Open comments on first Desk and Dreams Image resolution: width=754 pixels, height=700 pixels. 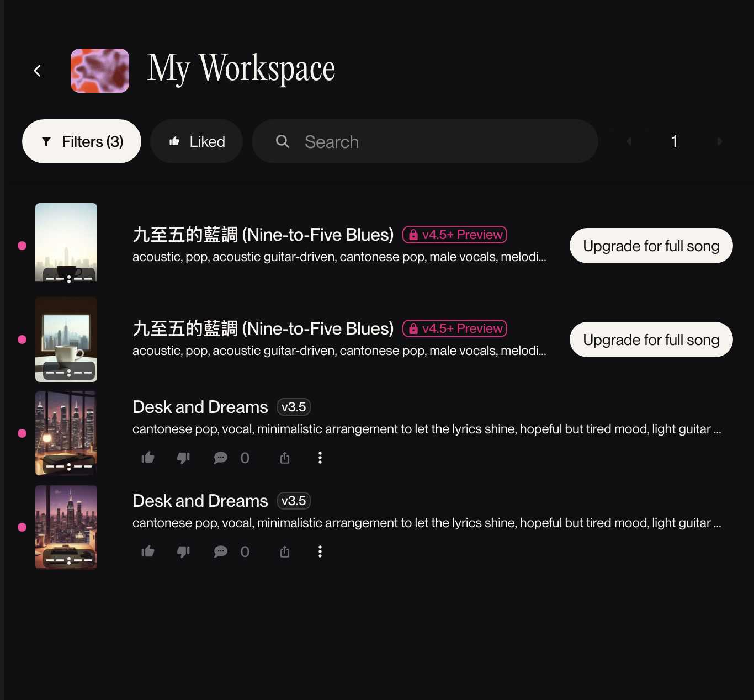tap(221, 458)
